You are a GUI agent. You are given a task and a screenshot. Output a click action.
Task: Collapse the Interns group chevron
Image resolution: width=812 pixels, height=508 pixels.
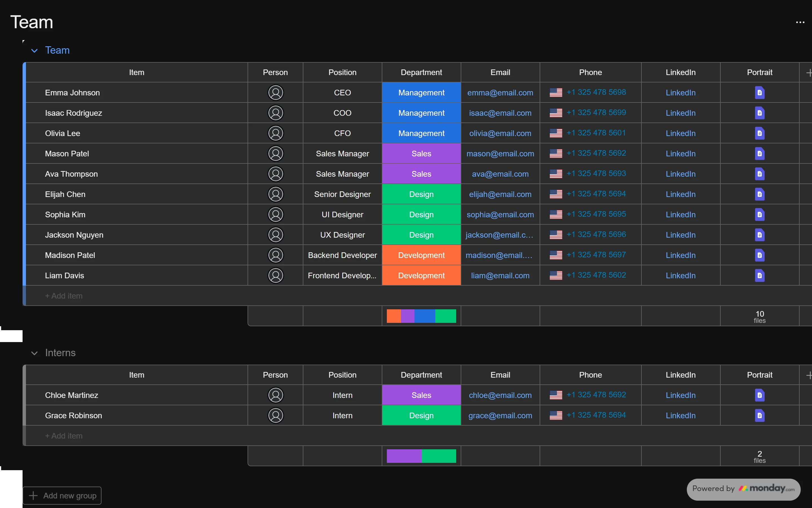(x=34, y=353)
